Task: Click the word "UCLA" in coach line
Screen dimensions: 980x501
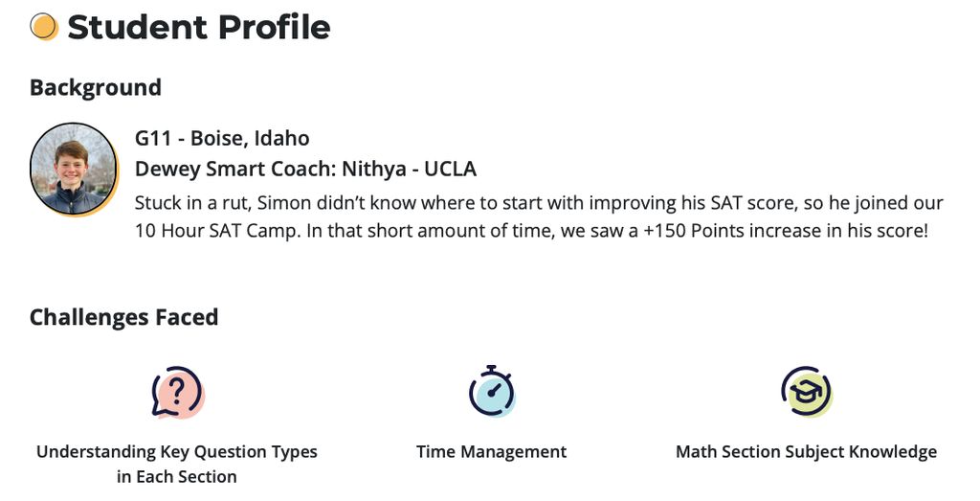Action: point(450,170)
